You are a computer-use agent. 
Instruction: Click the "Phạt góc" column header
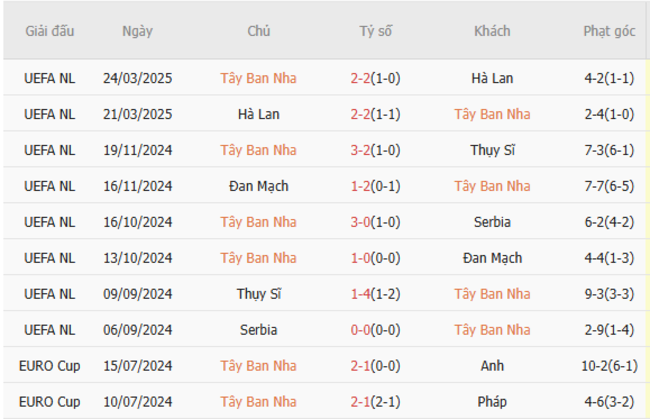[609, 31]
